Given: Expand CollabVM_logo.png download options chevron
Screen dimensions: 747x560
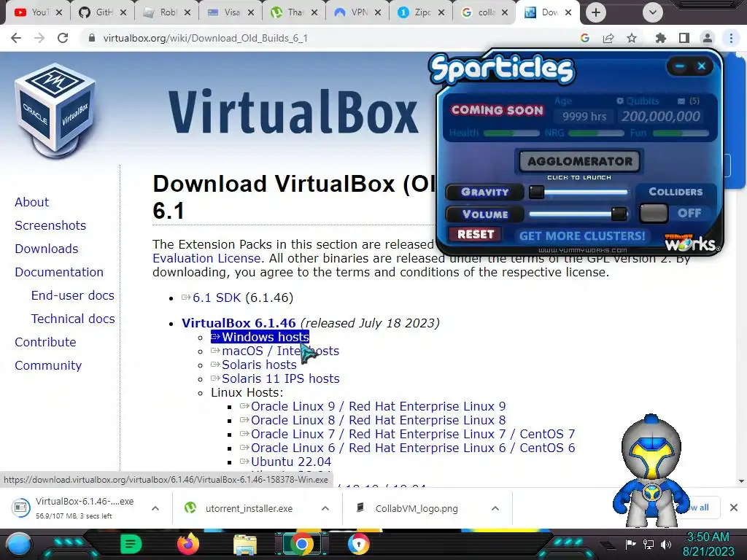Looking at the screenshot, I should tap(495, 508).
